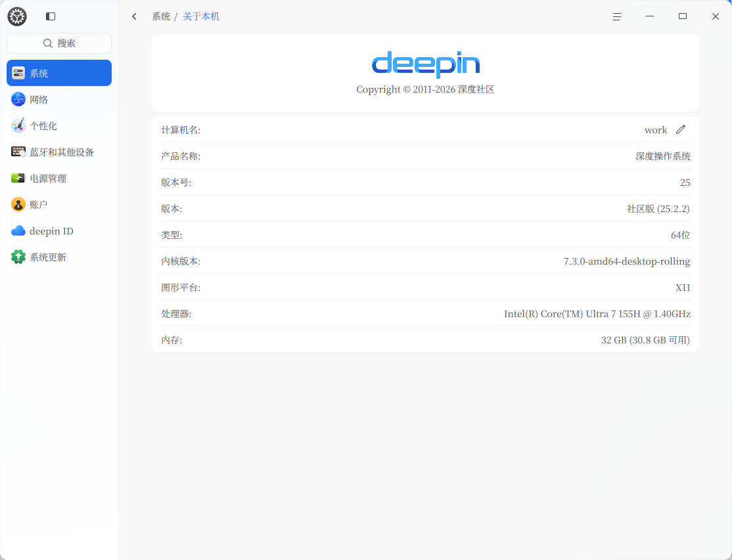
Task: Go back with the left arrow
Action: [x=135, y=16]
